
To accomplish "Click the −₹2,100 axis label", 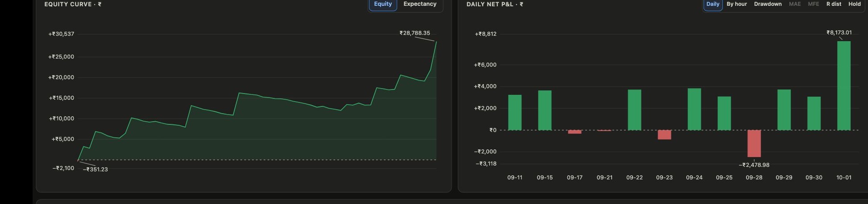I will (x=63, y=168).
